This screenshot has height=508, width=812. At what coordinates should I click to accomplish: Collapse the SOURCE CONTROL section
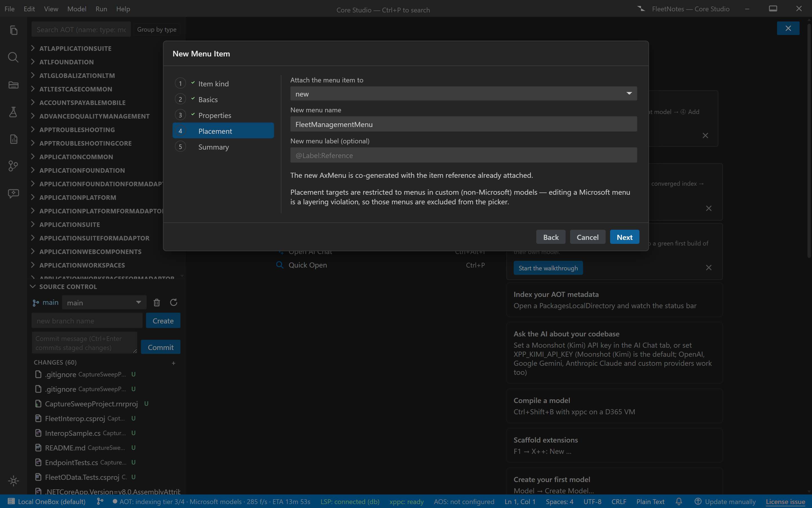tap(32, 286)
